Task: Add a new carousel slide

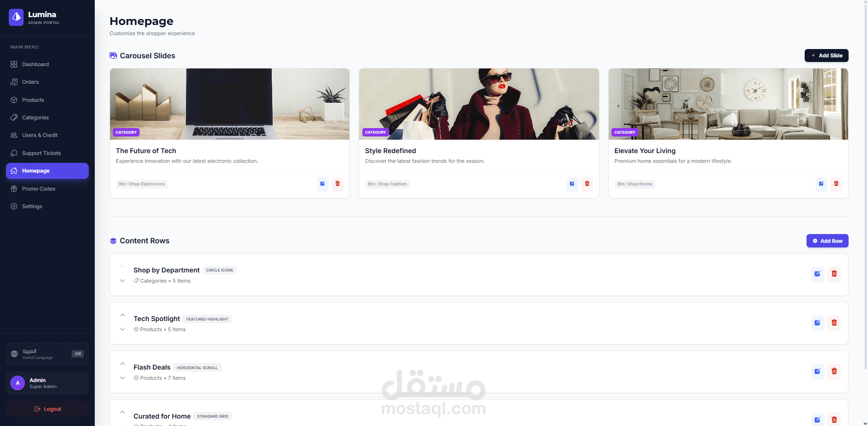Action: tap(826, 56)
